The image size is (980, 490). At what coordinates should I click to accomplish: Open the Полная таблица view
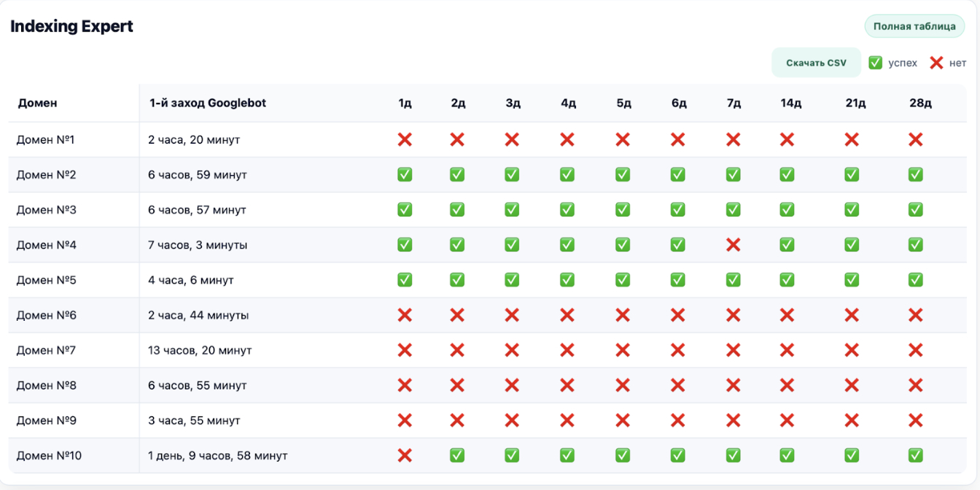pyautogui.click(x=914, y=26)
